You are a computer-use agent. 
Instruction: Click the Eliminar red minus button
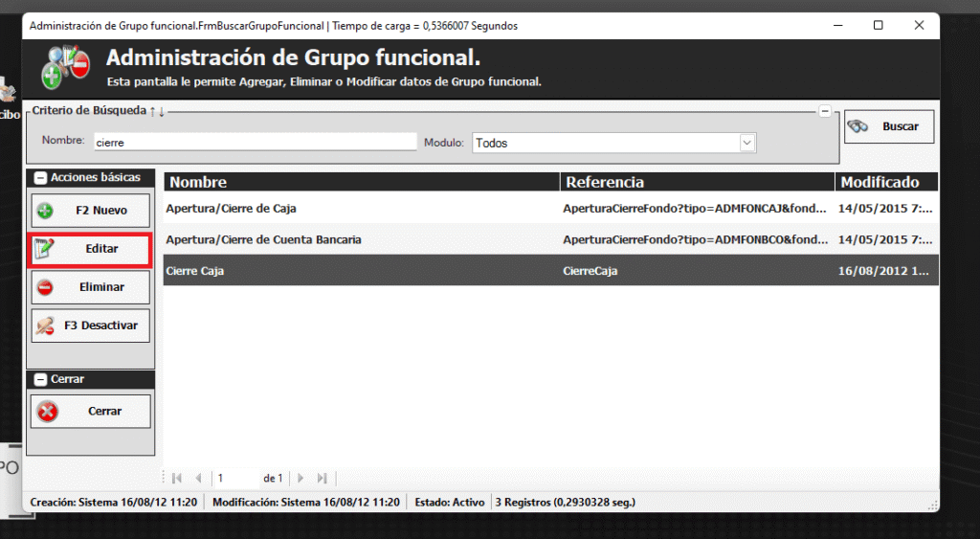(x=91, y=287)
